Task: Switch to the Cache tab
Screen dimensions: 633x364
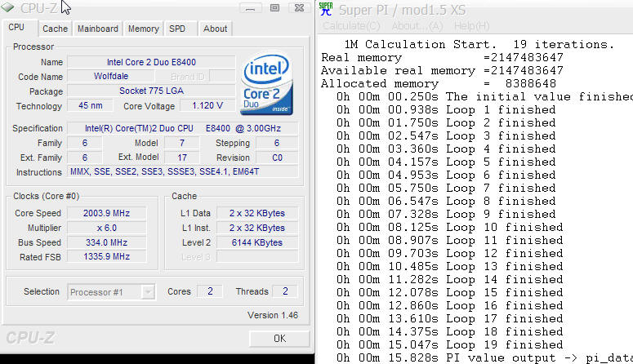Action: pos(55,29)
